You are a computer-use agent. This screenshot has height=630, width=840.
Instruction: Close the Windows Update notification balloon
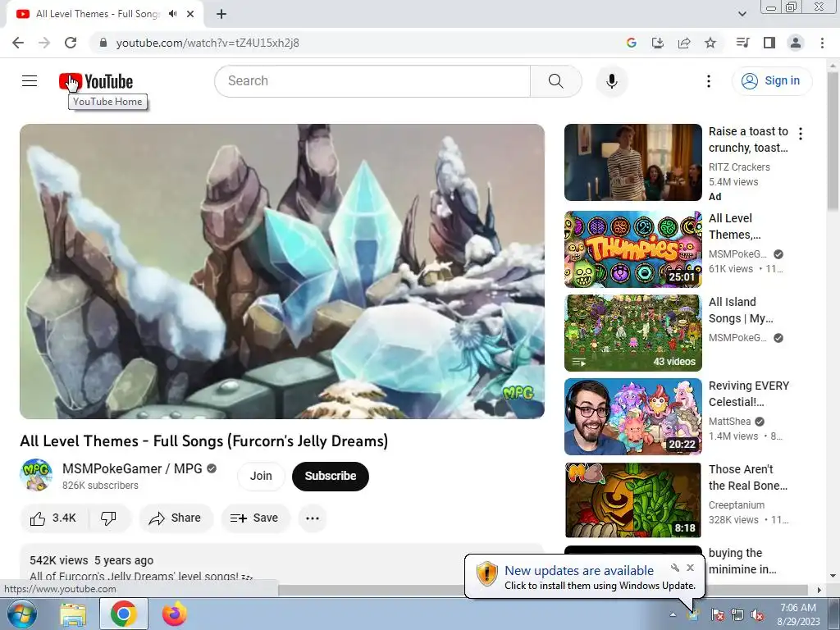(691, 568)
